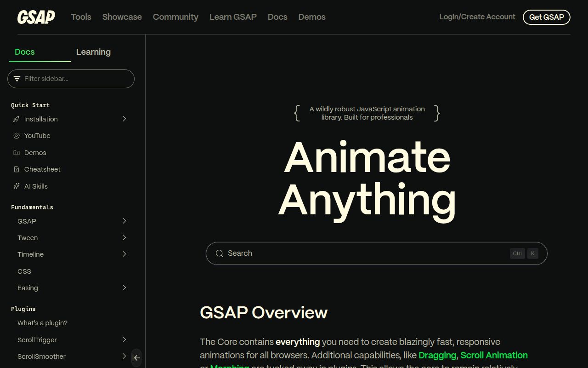Image resolution: width=588 pixels, height=368 pixels.
Task: Click the Quick Start section label
Action: (30, 105)
